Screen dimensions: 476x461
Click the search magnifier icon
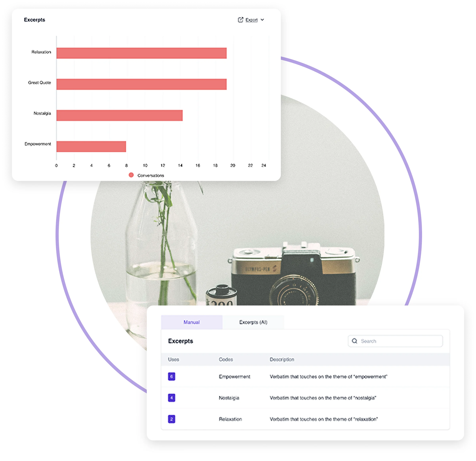355,341
